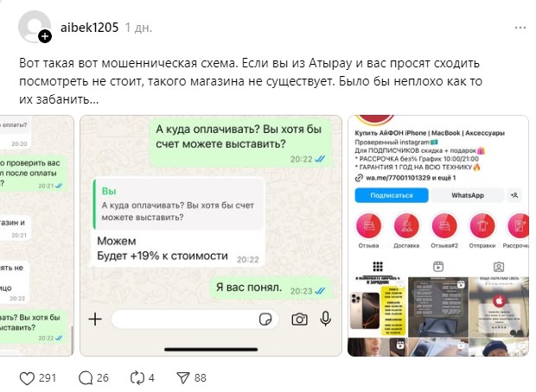The height and width of the screenshot is (392, 536).
Task: Tap the microphone icon in chat
Action: pyautogui.click(x=325, y=319)
